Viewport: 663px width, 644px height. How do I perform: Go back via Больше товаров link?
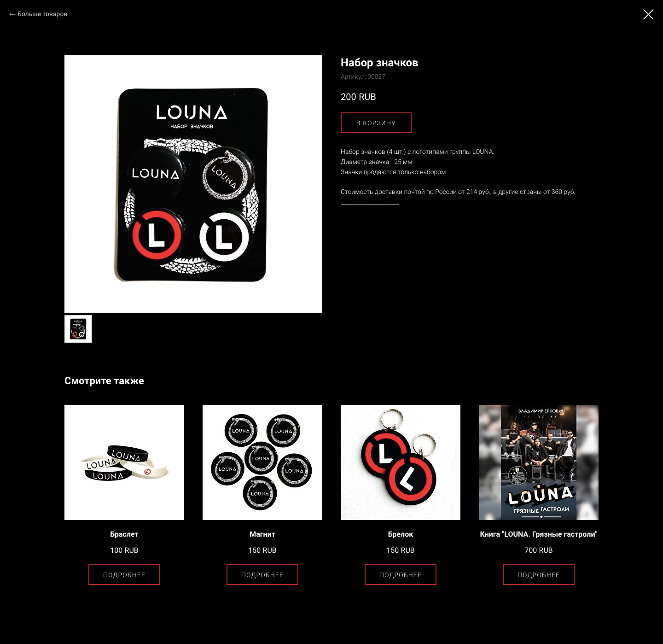point(38,14)
